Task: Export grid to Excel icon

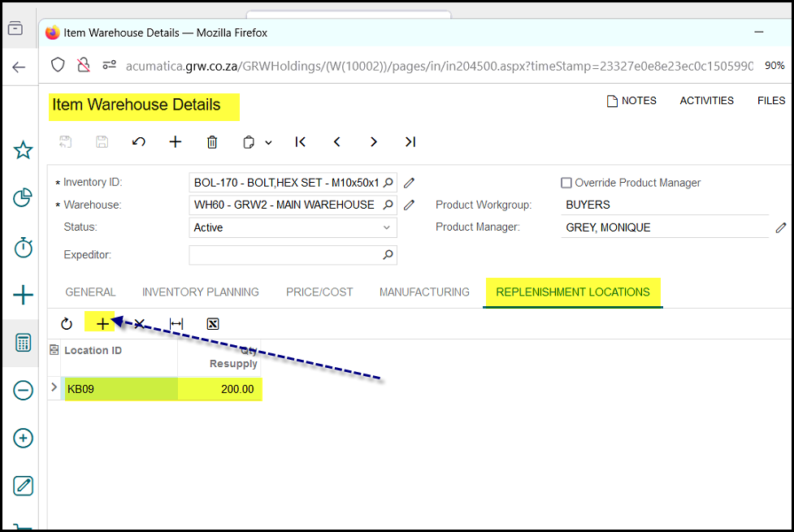Action: tap(213, 324)
